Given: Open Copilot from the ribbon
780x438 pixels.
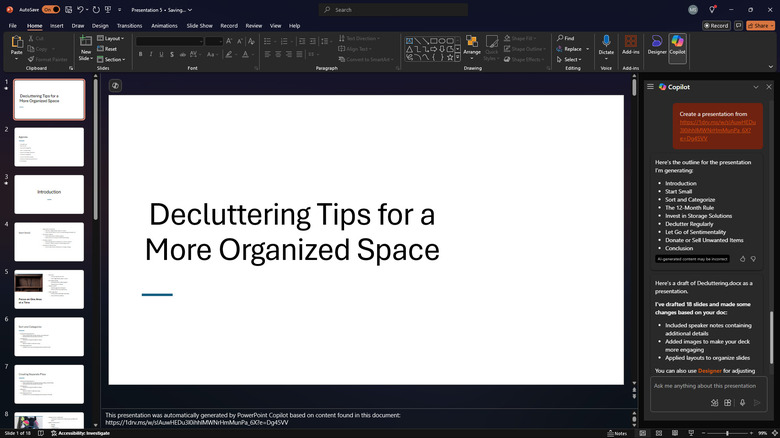Looking at the screenshot, I should point(678,44).
